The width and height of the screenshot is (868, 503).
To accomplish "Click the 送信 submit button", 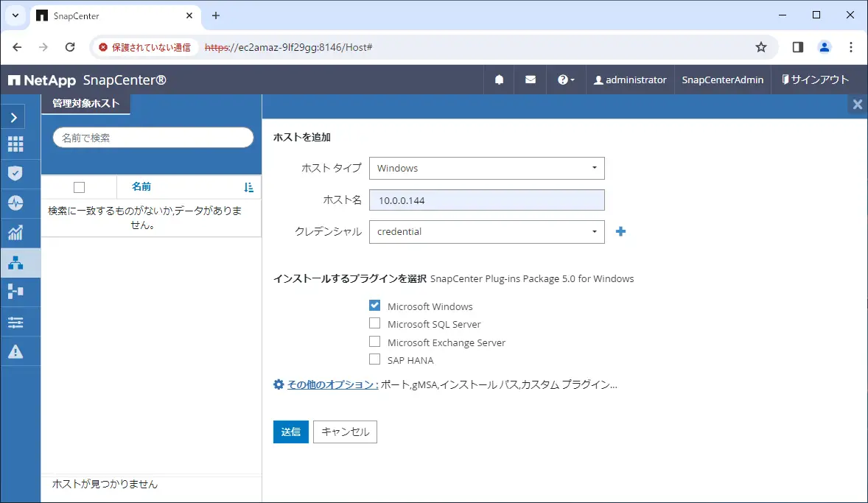I will click(x=290, y=432).
